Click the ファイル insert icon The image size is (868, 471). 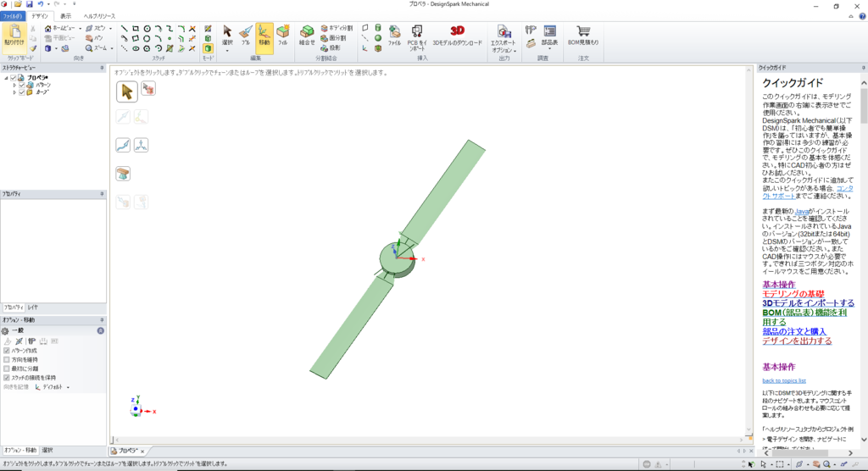click(394, 36)
